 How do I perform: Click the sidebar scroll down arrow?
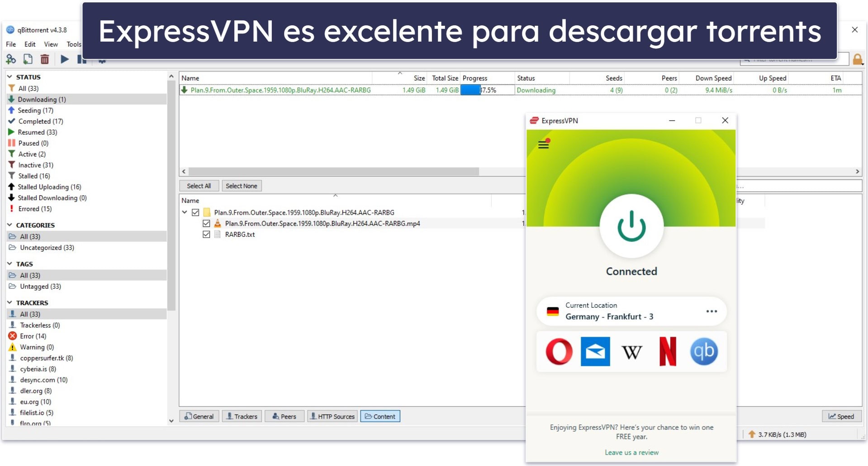[x=171, y=421]
